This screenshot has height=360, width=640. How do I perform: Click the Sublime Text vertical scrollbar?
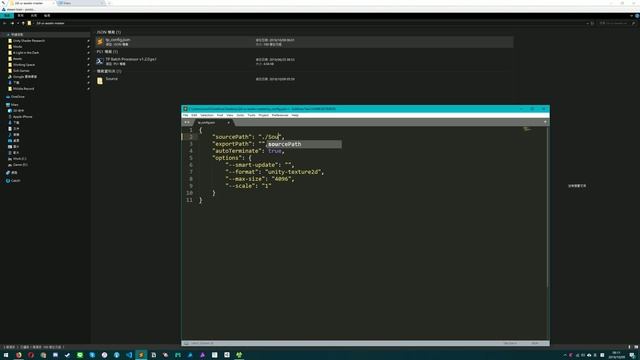tap(547, 207)
